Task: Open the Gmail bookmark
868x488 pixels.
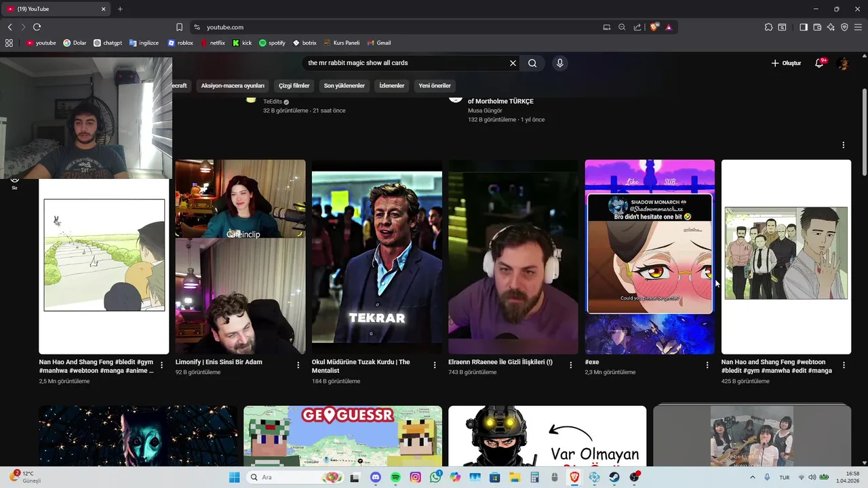Action: point(378,43)
